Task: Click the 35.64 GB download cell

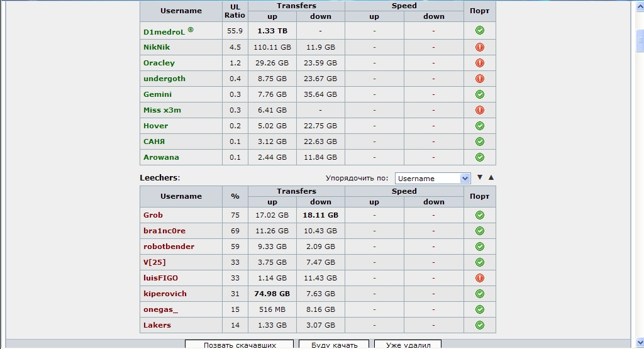Action: (320, 94)
